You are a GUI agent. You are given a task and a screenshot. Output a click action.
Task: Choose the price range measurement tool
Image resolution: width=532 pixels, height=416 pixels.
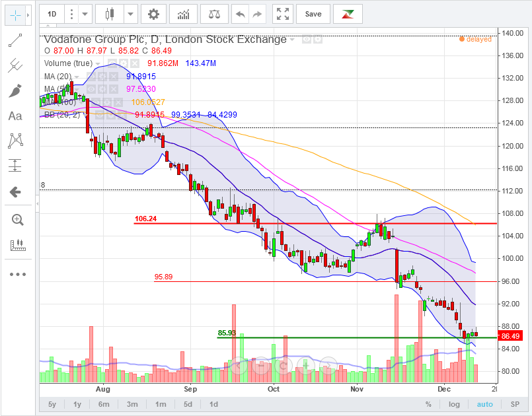(15, 166)
